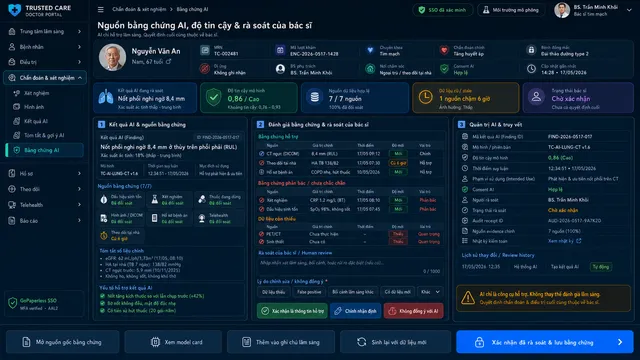
Task: Click the Nguồn dữ liệu hợp lệ database icon
Action: click(315, 98)
